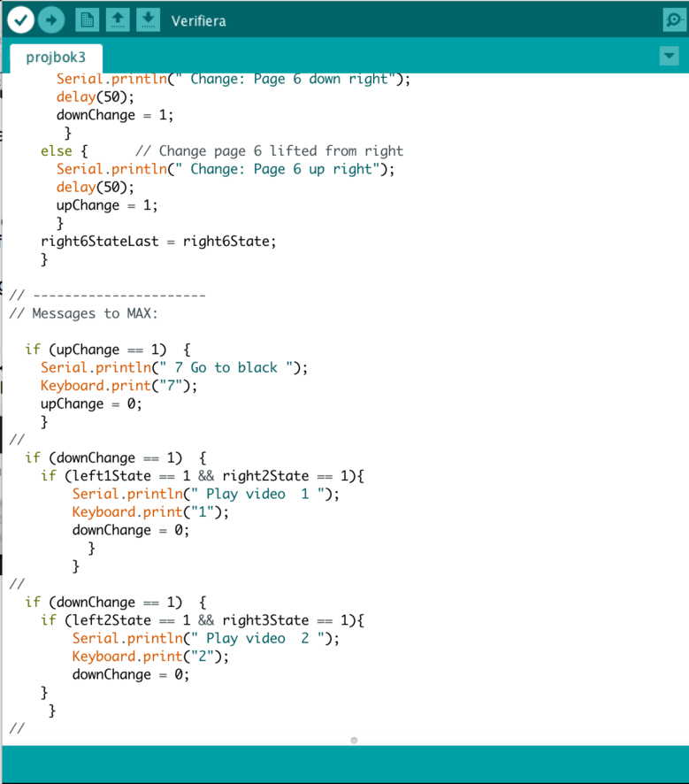Click the "7 Go to black" println line

click(x=172, y=367)
